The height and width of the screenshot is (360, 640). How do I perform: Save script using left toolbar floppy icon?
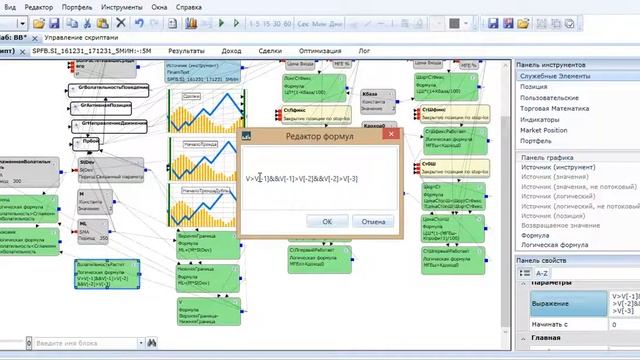coord(54,23)
